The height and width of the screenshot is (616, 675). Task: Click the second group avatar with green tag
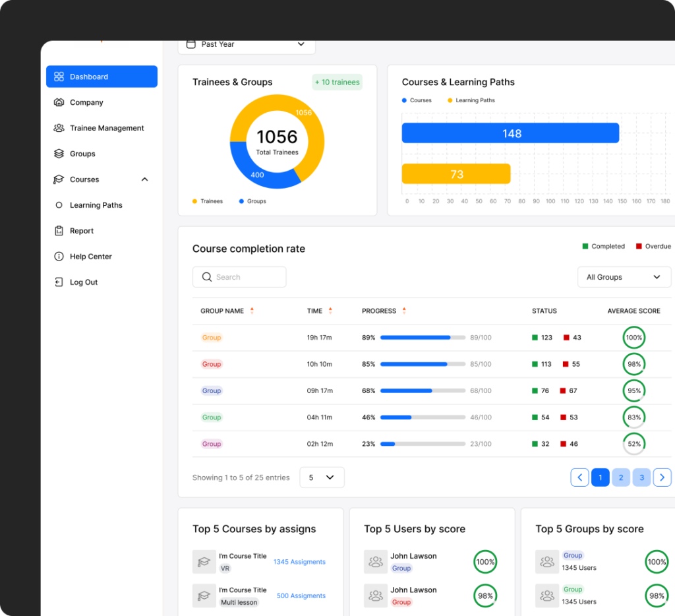(547, 596)
